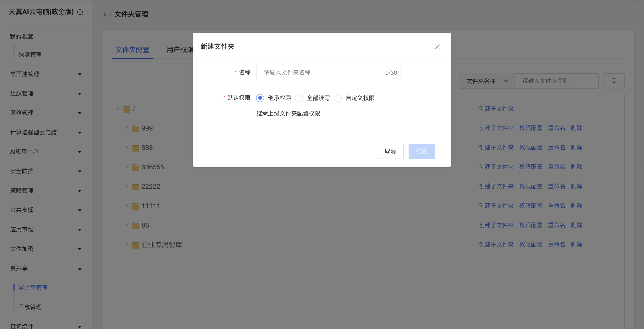
Task: Switch to the 文件夹配置 tab
Action: point(132,50)
